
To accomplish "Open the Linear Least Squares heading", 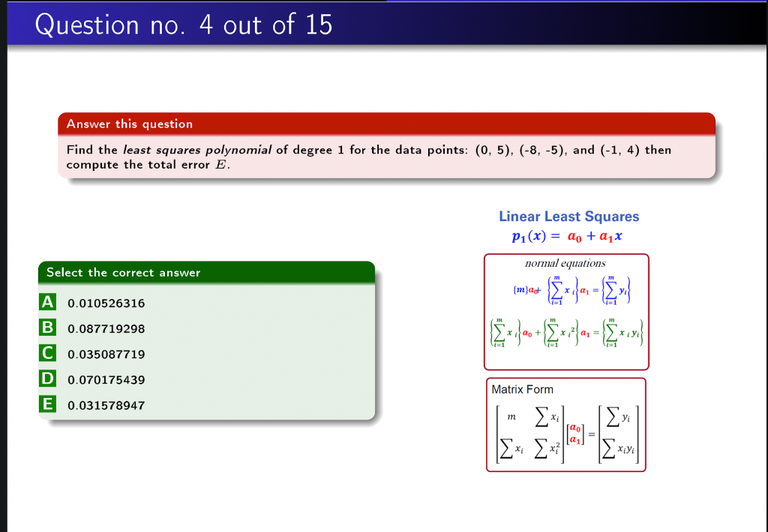I will pos(568,217).
